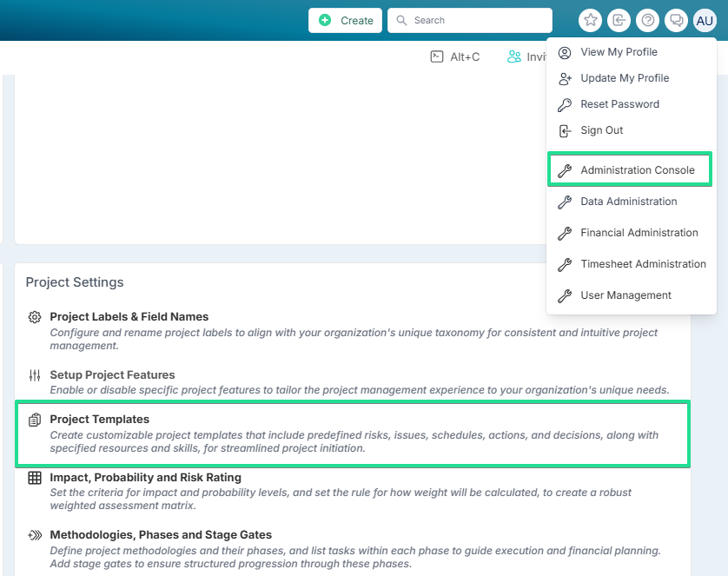Screen dimensions: 728x576
Task: Open Project Templates setting
Action: click(99, 419)
